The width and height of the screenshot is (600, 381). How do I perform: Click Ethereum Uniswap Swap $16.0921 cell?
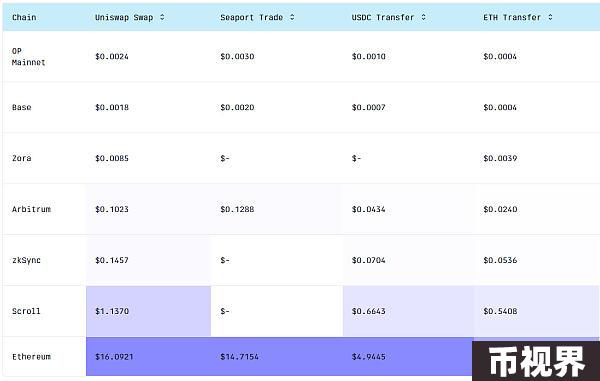(x=148, y=357)
